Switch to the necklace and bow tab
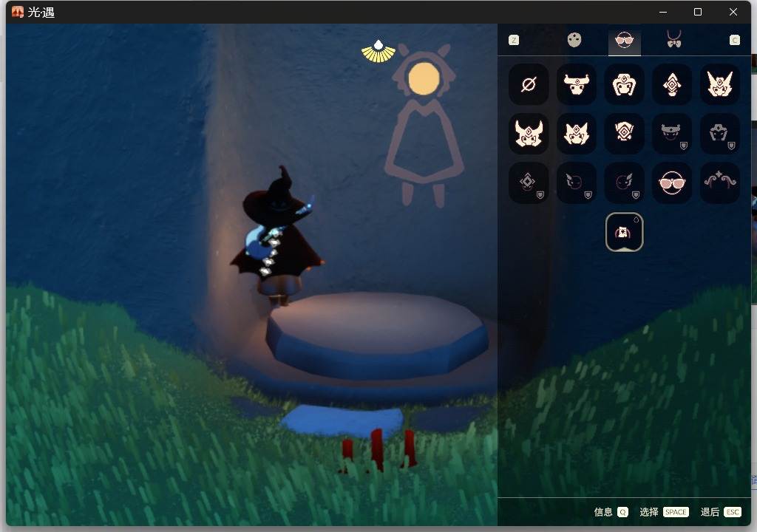Viewport: 757px width, 532px height. pyautogui.click(x=674, y=39)
